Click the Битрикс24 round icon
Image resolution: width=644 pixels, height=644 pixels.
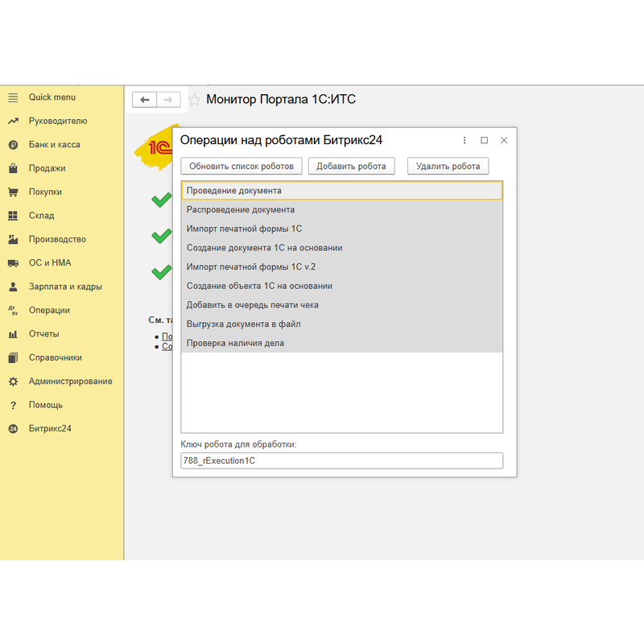coord(13,429)
